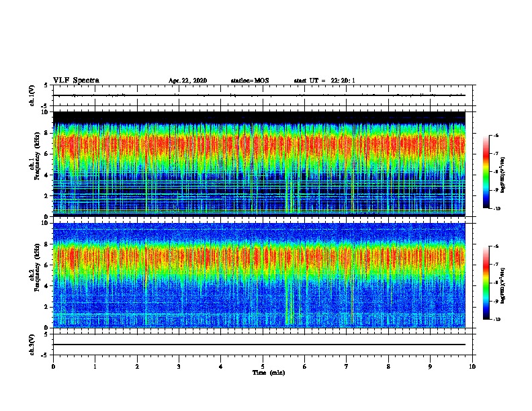The height and width of the screenshot is (411, 532).
Task: Click the 'Apr. 22, 2020' date label
Action: tap(187, 81)
